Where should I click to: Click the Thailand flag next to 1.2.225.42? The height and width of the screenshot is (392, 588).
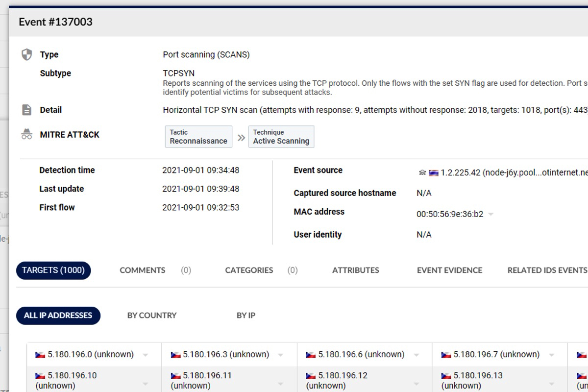(x=433, y=172)
